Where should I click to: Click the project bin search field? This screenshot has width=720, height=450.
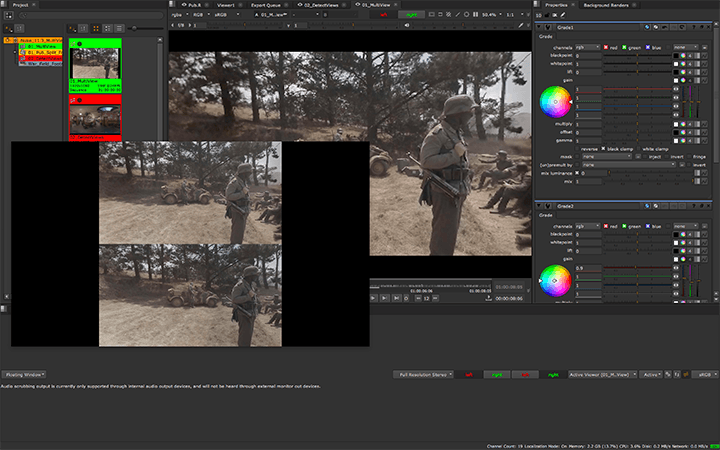pyautogui.click(x=91, y=15)
